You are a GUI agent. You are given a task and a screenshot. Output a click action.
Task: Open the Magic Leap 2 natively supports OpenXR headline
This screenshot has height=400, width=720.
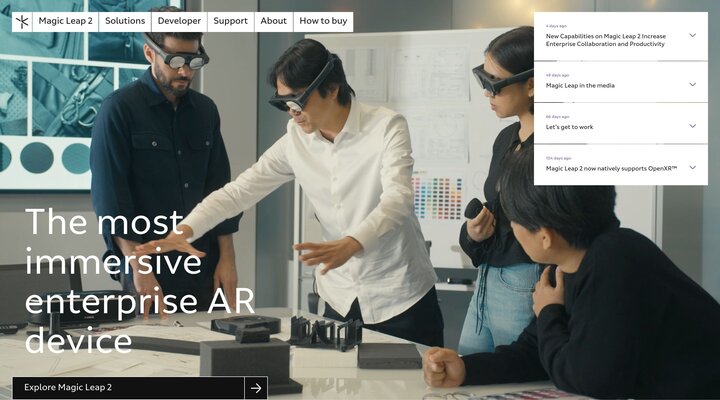(611, 169)
